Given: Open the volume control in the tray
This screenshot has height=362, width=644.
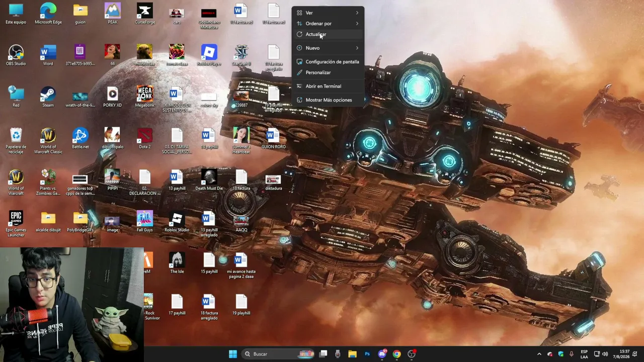Looking at the screenshot, I should (x=605, y=354).
